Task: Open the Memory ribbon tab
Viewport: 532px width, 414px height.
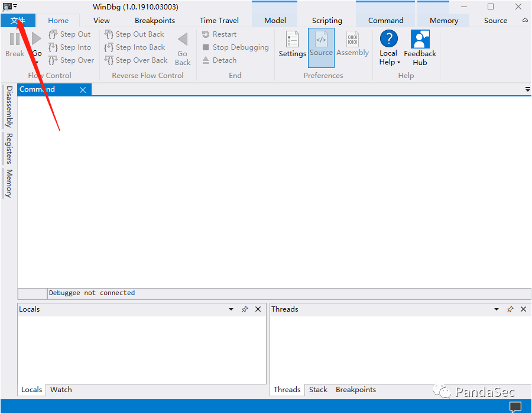Action: [x=443, y=21]
